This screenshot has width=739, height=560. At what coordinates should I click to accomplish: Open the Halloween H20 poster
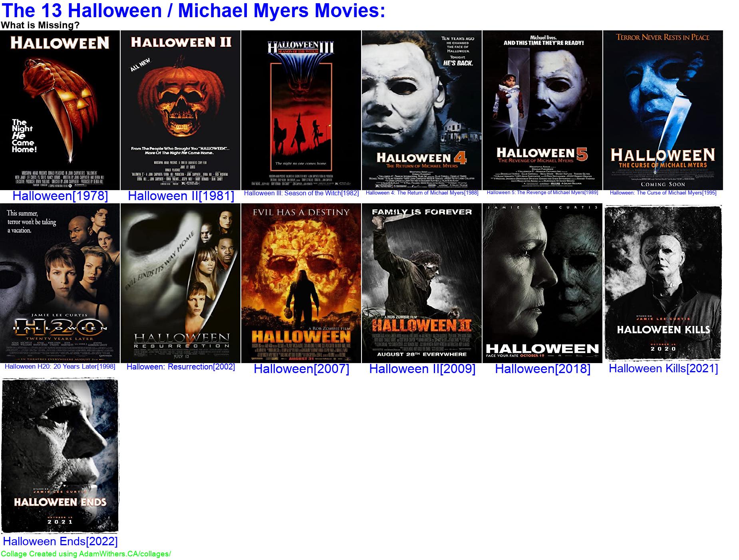tap(60, 283)
